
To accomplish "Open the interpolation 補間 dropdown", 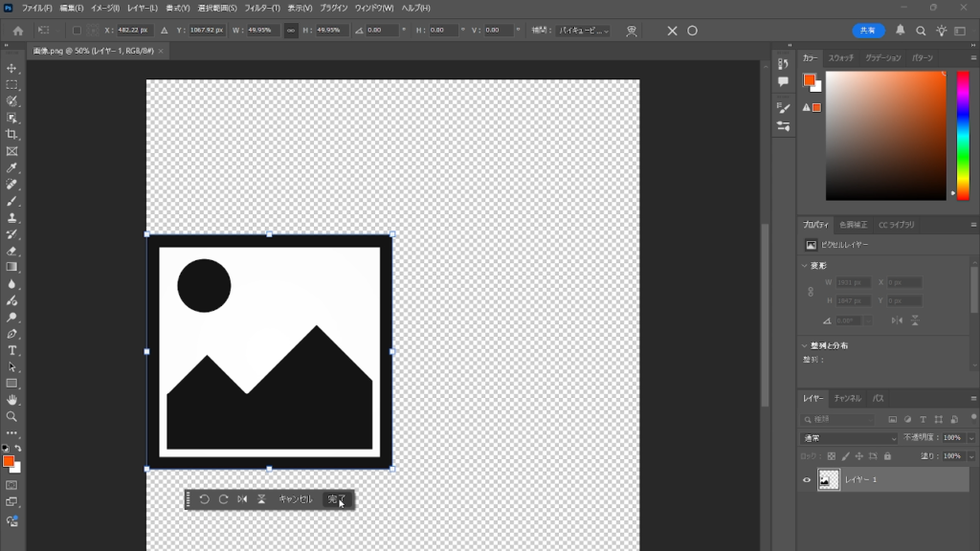I will click(583, 30).
